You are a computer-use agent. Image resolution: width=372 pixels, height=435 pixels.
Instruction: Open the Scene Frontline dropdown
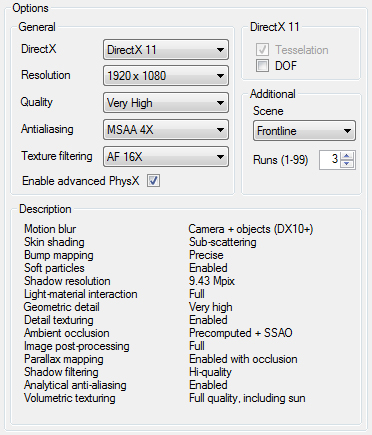click(x=304, y=130)
